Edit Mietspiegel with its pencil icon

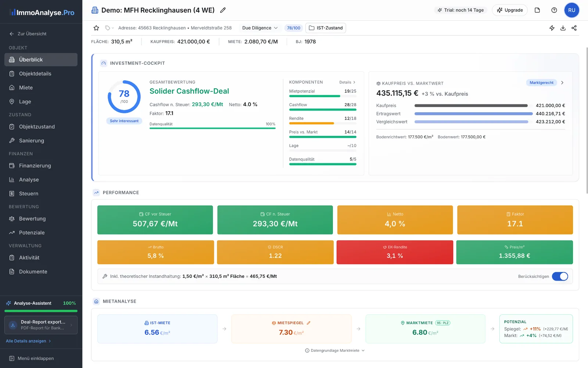308,323
